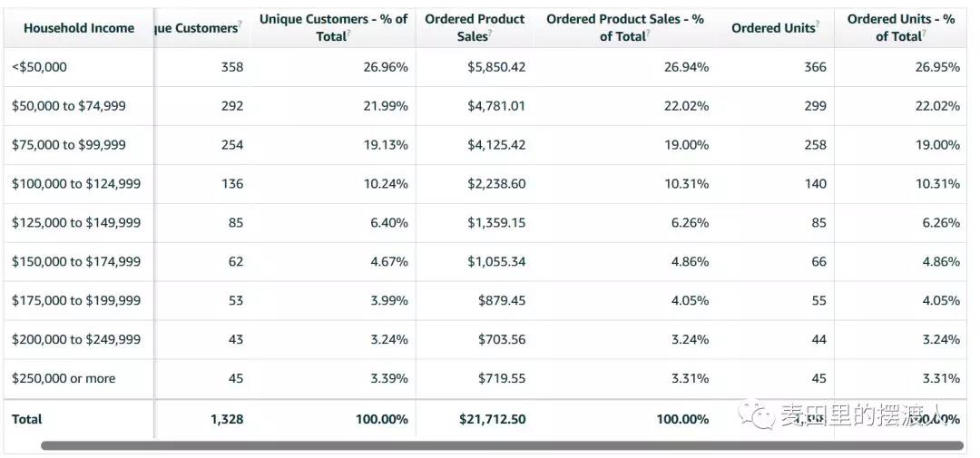Image resolution: width=980 pixels, height=458 pixels.
Task: Click help icon beside Ordered Units header
Action: [818, 24]
